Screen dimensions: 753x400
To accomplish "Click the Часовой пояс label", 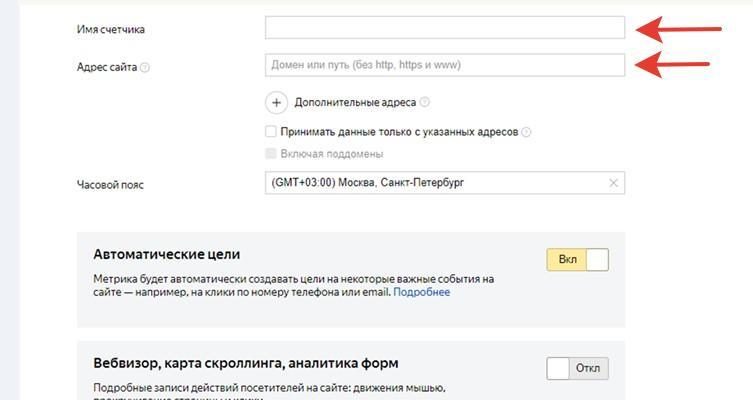I will pos(110,185).
